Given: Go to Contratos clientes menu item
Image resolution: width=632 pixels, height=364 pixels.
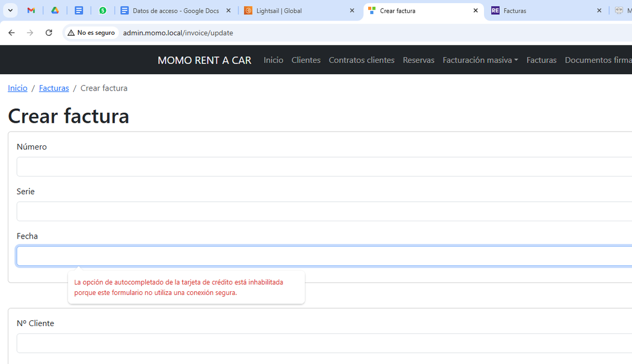Looking at the screenshot, I should pyautogui.click(x=361, y=60).
